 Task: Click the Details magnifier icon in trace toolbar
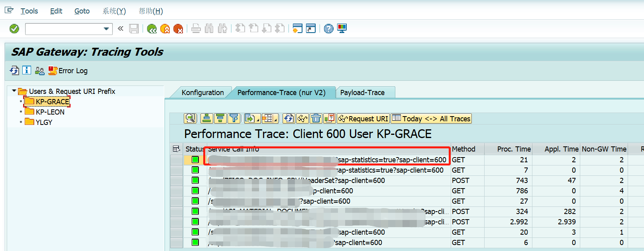tap(190, 119)
